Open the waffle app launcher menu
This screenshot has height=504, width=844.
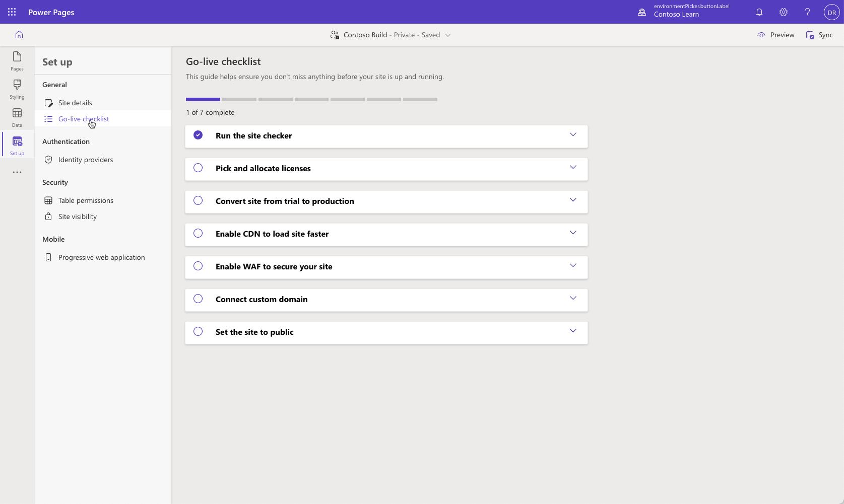click(x=11, y=12)
